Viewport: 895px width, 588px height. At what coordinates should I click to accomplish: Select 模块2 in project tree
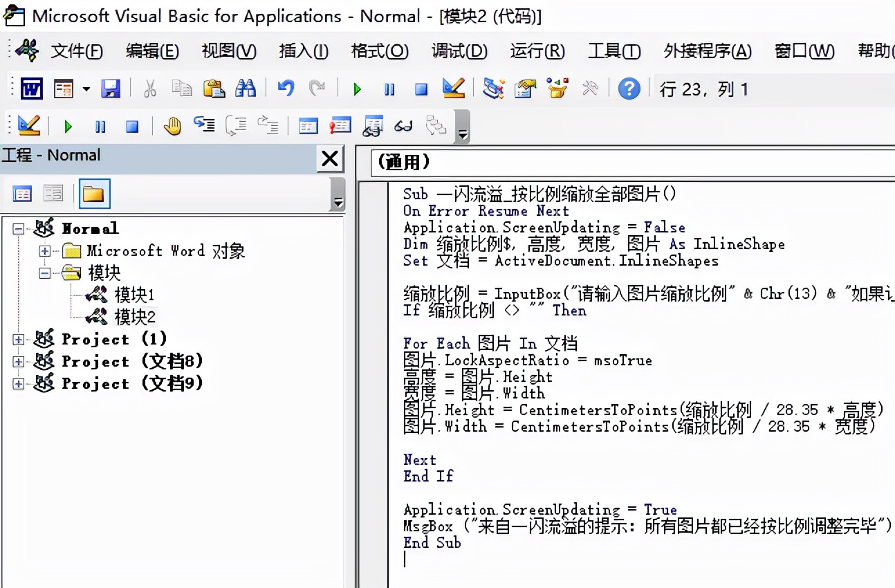coord(135,318)
